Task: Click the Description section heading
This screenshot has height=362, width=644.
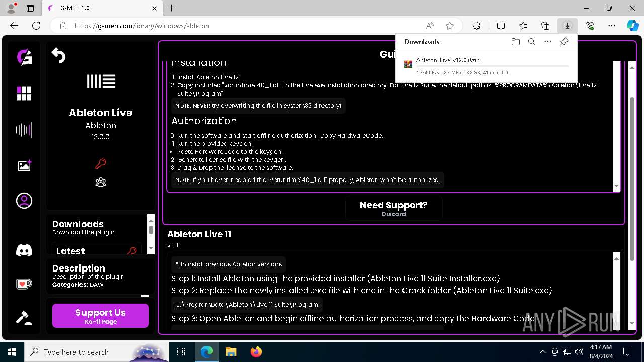Action: point(78,268)
